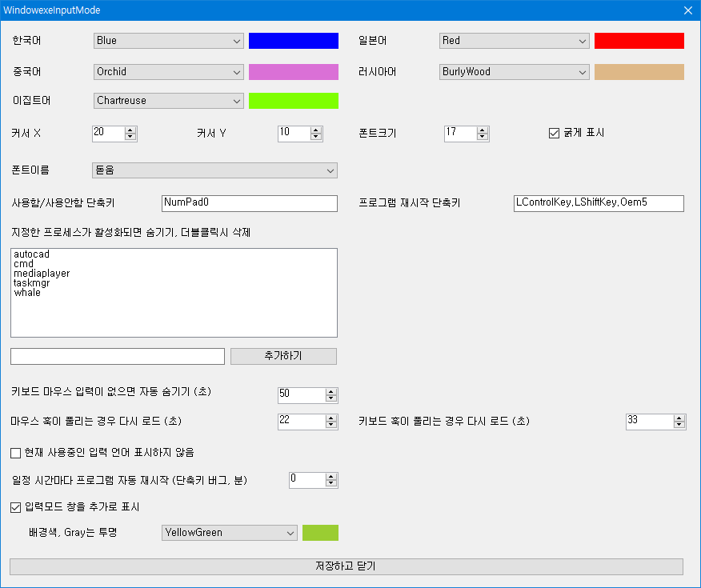Click the 추가하기 add button
The width and height of the screenshot is (701, 588).
[x=283, y=356]
